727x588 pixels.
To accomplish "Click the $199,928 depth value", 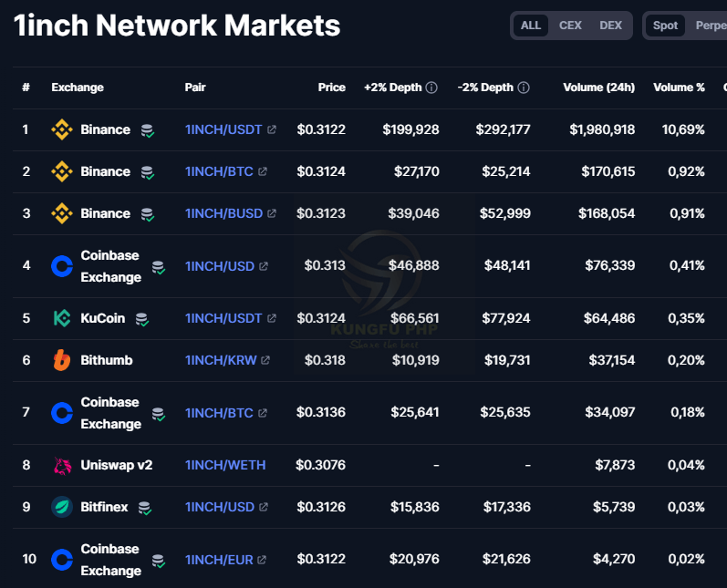I will [x=410, y=129].
